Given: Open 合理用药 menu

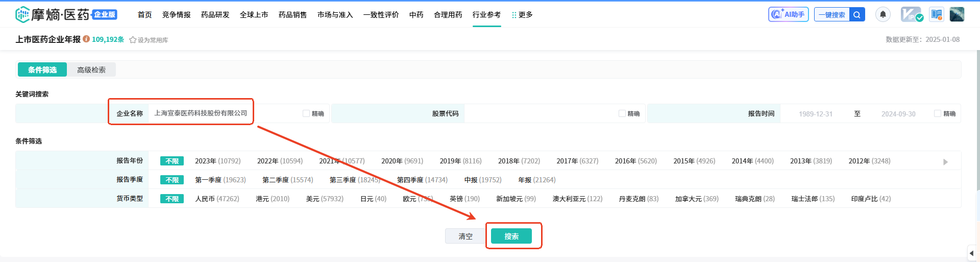Looking at the screenshot, I should [x=448, y=15].
